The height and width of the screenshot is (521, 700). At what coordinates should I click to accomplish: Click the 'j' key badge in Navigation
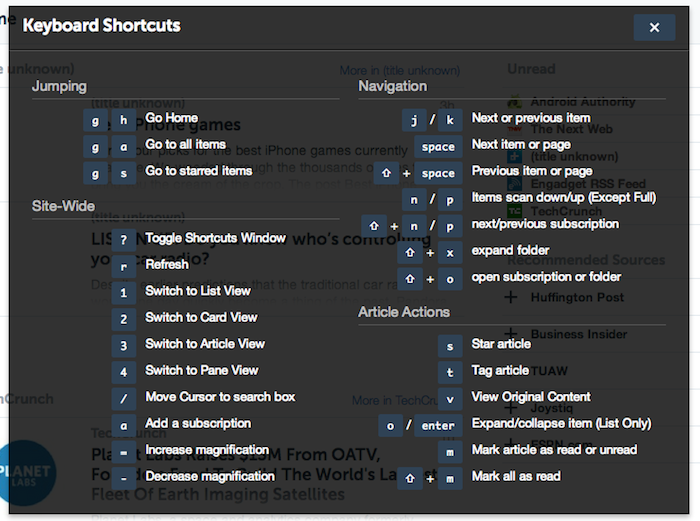pos(414,119)
